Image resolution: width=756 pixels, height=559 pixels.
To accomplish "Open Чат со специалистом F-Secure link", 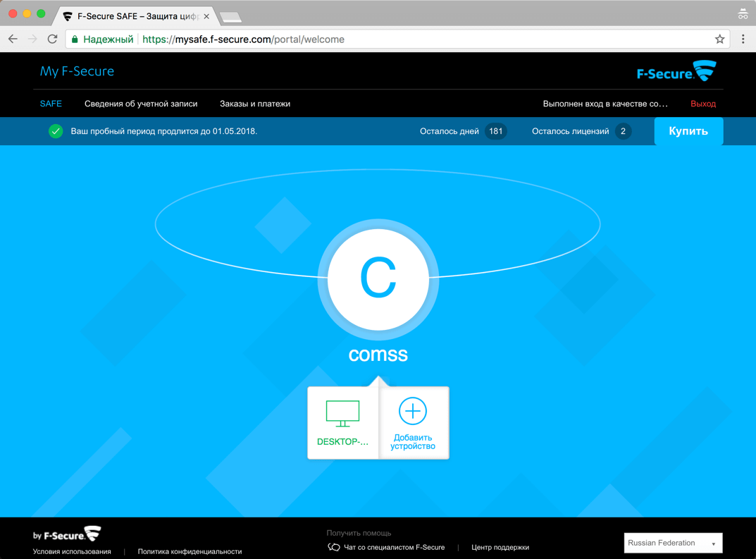I will pyautogui.click(x=394, y=548).
